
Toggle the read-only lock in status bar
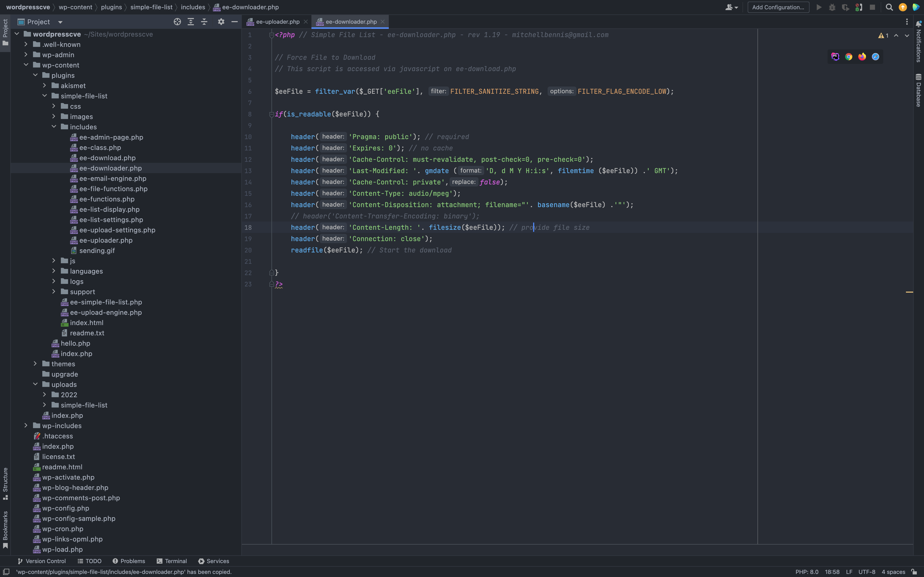pyautogui.click(x=914, y=572)
